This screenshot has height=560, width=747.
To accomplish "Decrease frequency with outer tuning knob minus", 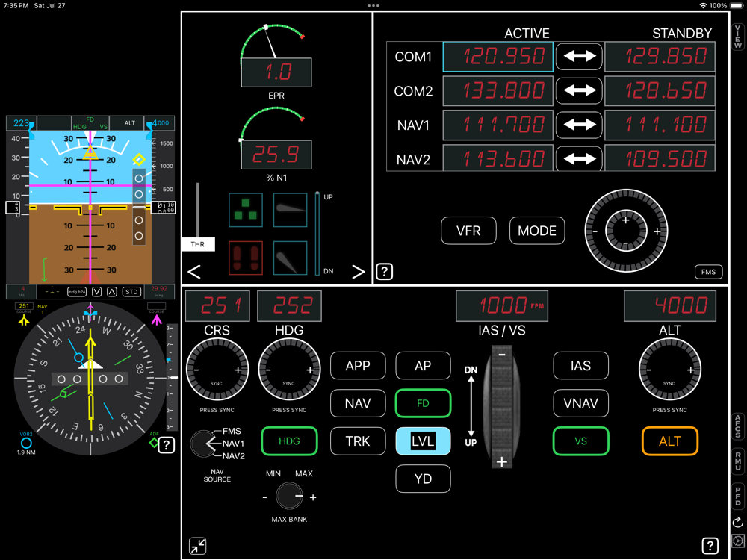I will point(595,232).
